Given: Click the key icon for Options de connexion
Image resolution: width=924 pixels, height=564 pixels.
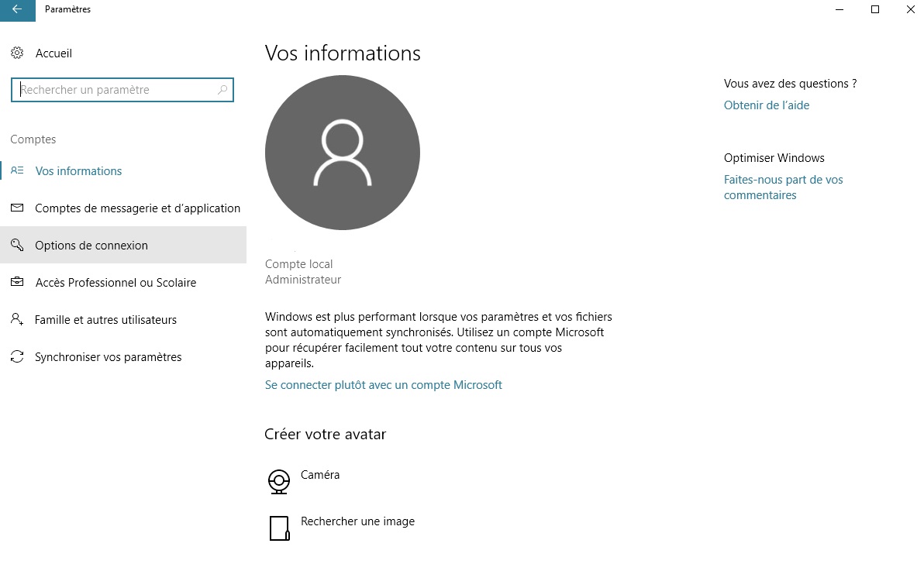Looking at the screenshot, I should 17,246.
